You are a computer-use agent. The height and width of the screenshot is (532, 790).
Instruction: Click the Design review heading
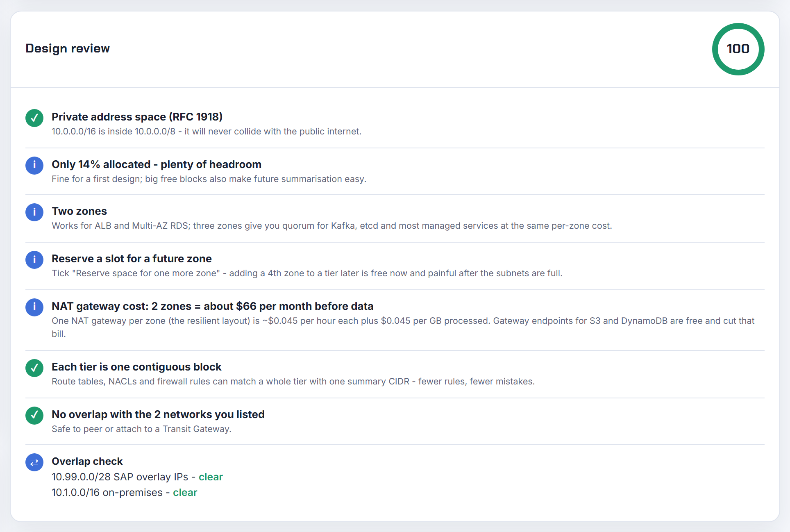(x=68, y=48)
